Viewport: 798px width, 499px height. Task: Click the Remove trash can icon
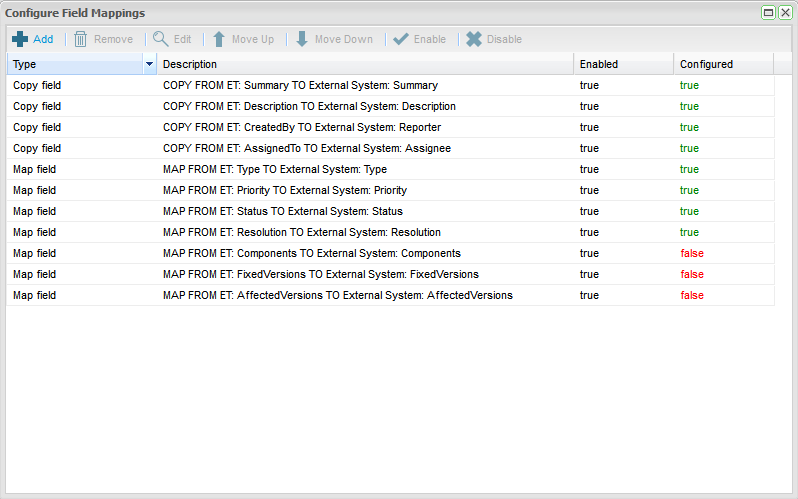point(81,39)
